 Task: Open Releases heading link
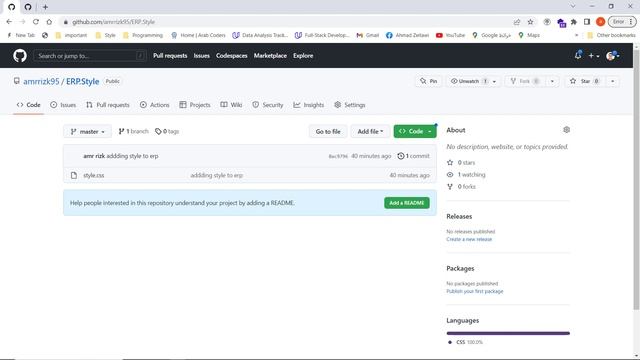(459, 216)
